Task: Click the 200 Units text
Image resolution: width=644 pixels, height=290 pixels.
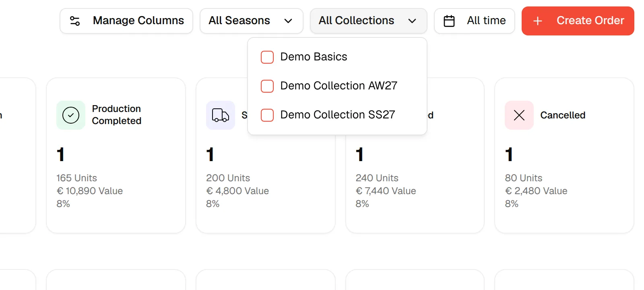Action: 228,178
